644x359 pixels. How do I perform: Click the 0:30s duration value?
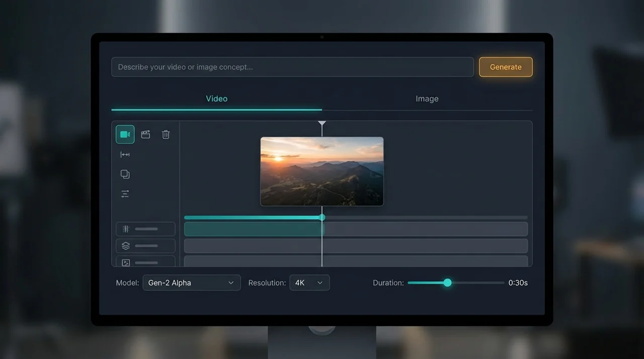pos(518,283)
